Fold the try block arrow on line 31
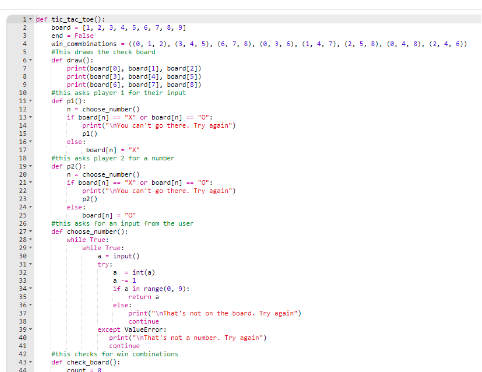This screenshot has width=482, height=372. pos(31,264)
